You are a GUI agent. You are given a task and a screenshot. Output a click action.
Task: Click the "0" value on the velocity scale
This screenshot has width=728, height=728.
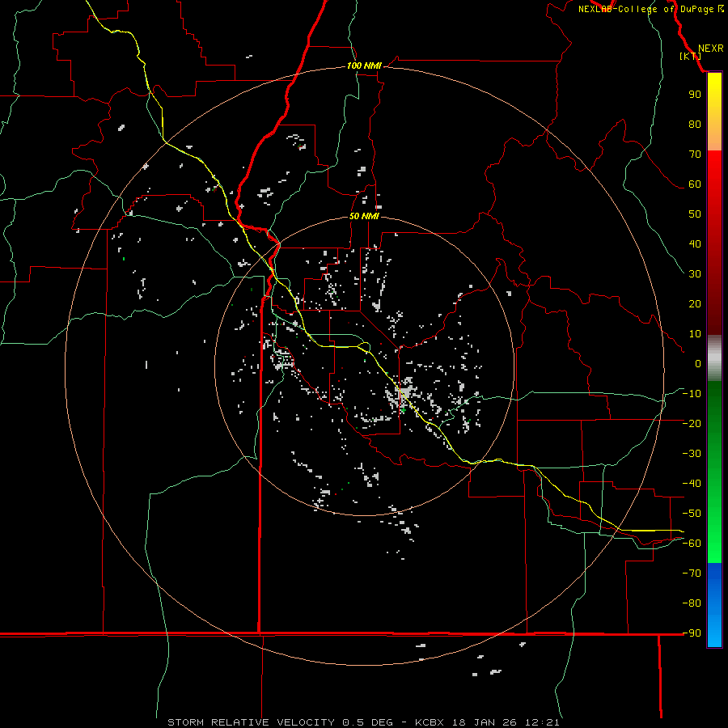(x=698, y=364)
